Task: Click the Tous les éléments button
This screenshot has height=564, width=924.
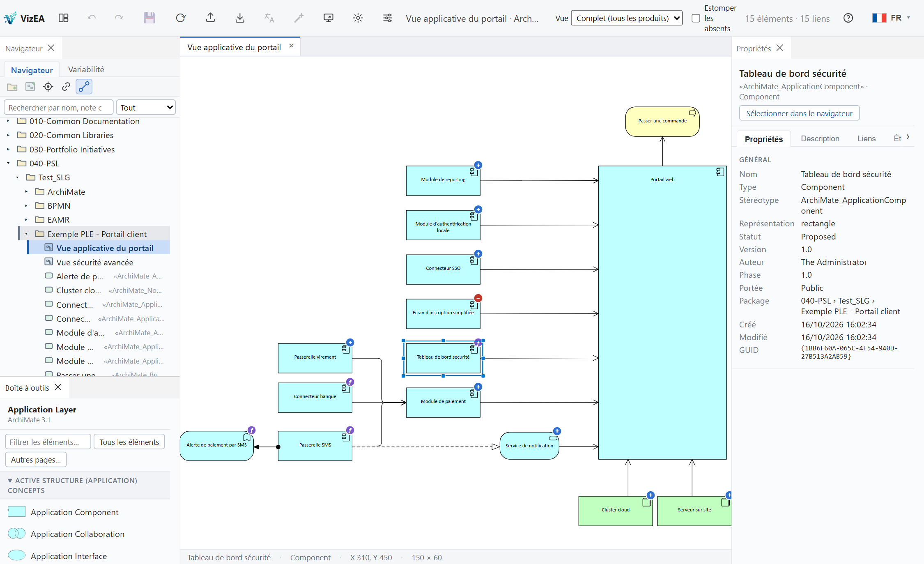Action: [129, 442]
